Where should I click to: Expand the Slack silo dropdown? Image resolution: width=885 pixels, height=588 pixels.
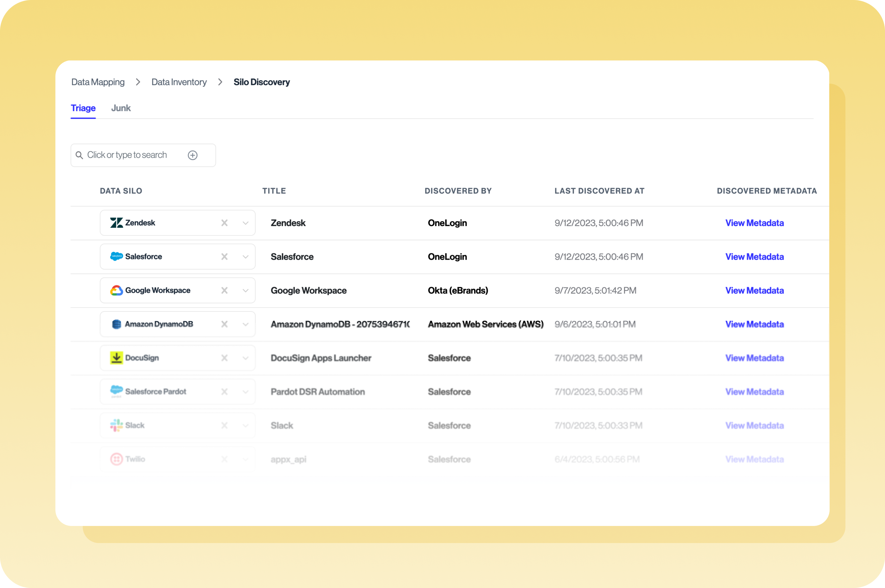(x=245, y=426)
